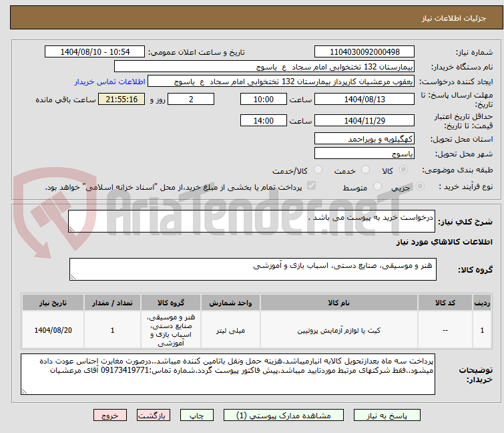Click the resize handle of گروه کالا box
The height and width of the screenshot is (433, 504).
73,277
